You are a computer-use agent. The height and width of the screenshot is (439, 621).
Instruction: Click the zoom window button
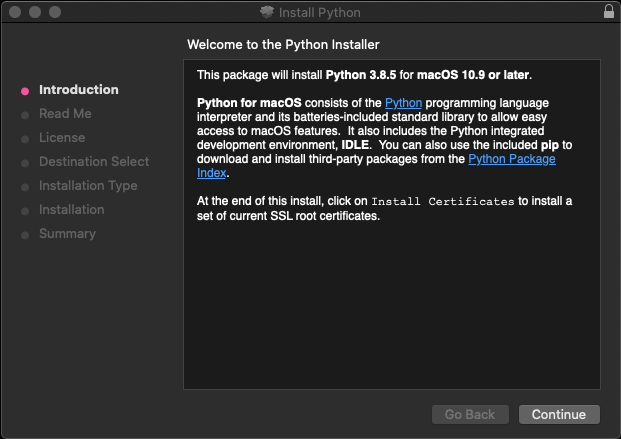click(x=55, y=12)
